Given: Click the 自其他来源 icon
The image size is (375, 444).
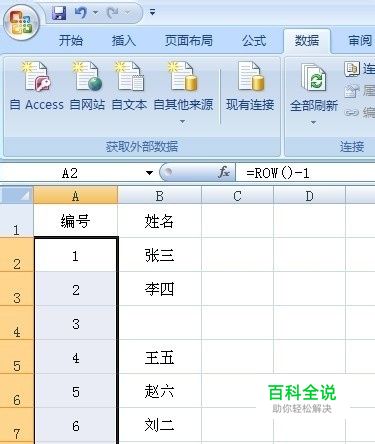Looking at the screenshot, I should (x=183, y=77).
